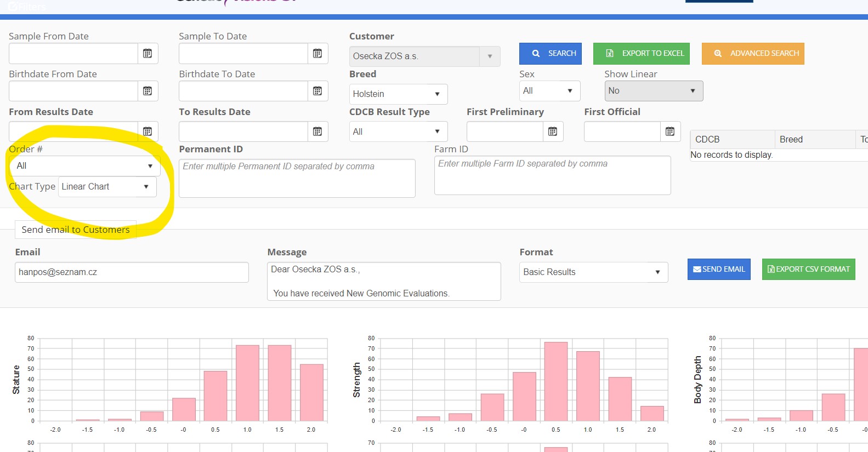
Task: Send the message with SEND EMAIL
Action: tap(719, 270)
